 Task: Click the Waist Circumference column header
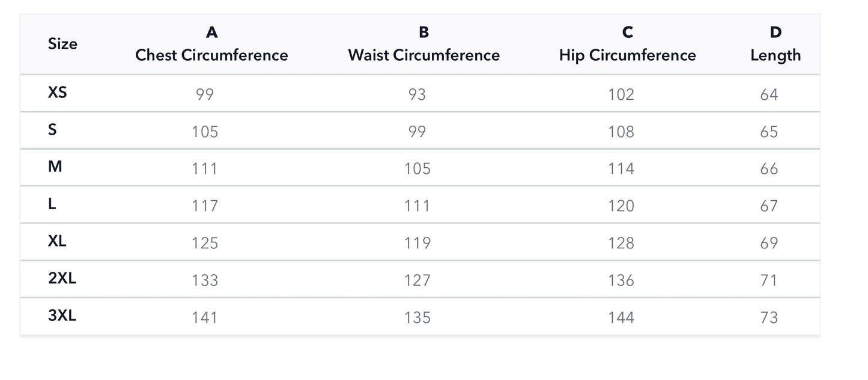click(423, 55)
